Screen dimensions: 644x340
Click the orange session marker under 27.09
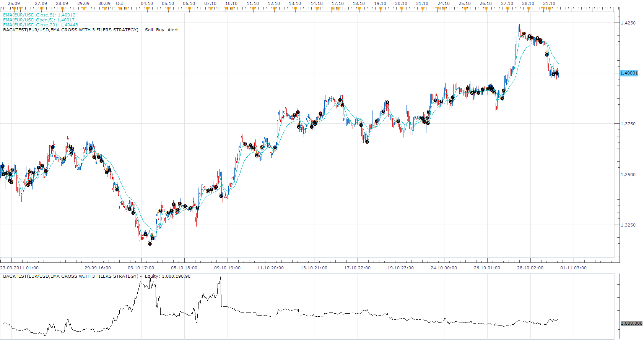click(41, 9)
